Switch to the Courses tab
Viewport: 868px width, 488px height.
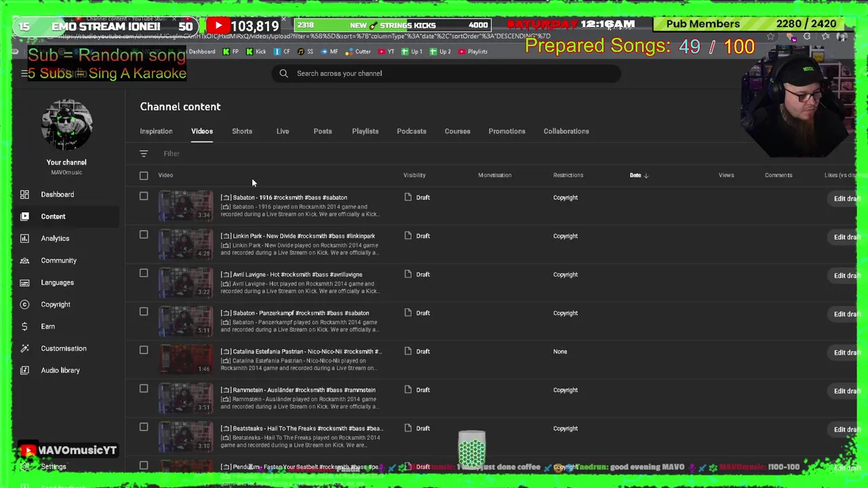(457, 131)
